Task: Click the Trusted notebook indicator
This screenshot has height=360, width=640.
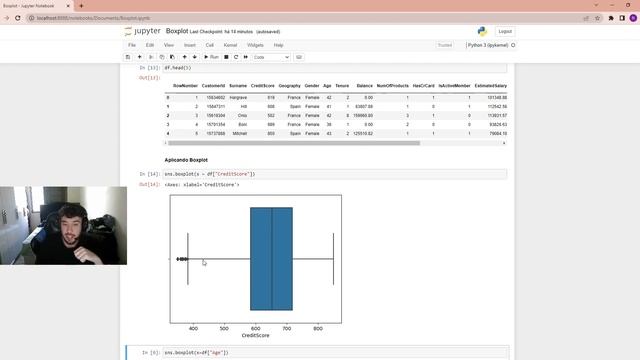Action: 445,45
